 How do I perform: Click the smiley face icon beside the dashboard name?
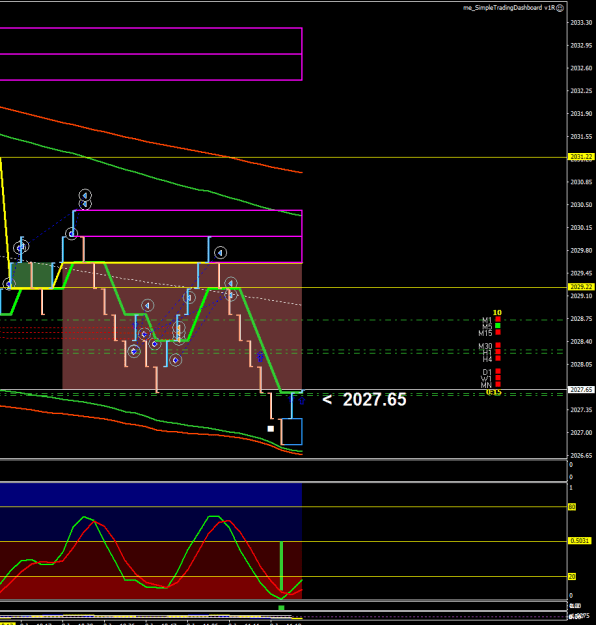[560, 8]
